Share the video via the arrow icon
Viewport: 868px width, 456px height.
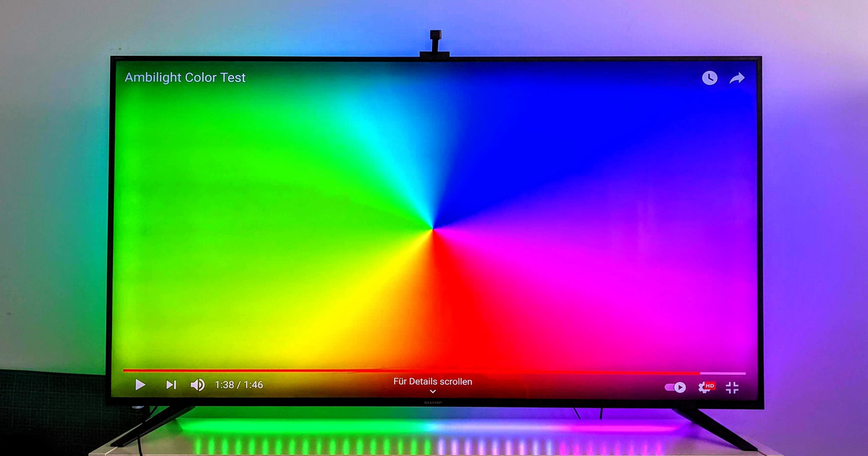(737, 77)
